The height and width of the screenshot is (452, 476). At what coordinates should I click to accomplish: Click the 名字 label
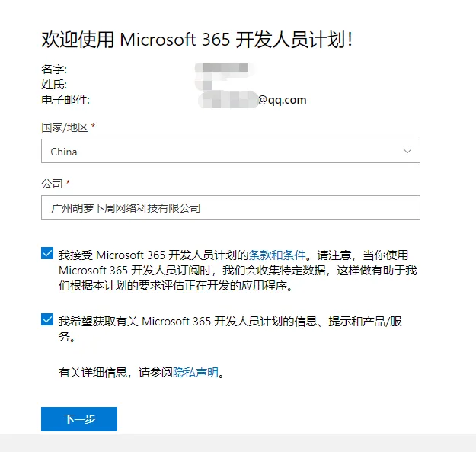[x=54, y=71]
